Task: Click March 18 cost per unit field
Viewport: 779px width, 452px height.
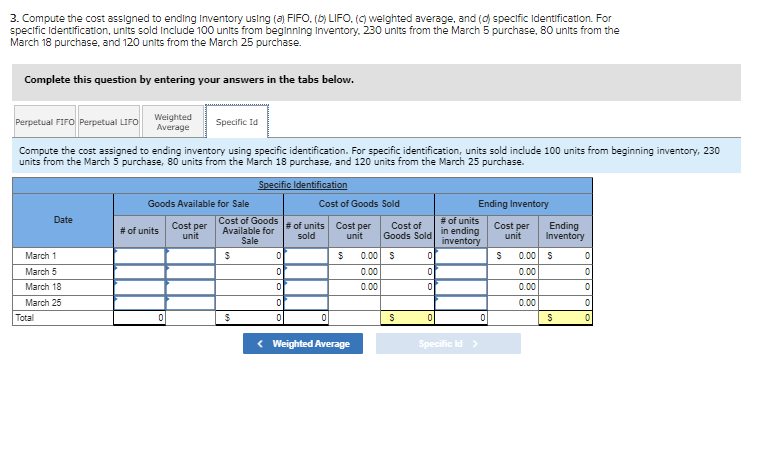Action: (x=190, y=287)
